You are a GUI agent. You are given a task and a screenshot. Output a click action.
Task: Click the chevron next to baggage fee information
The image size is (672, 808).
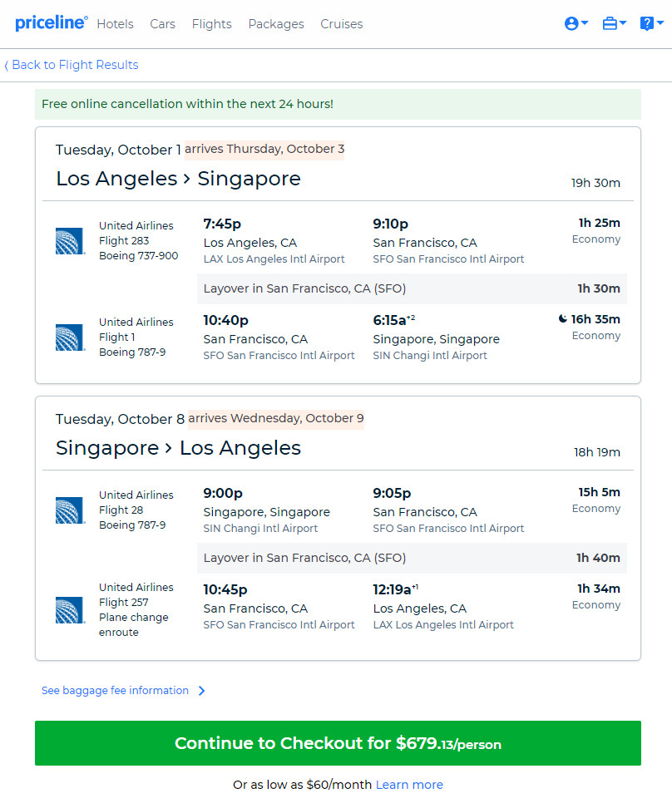click(201, 691)
